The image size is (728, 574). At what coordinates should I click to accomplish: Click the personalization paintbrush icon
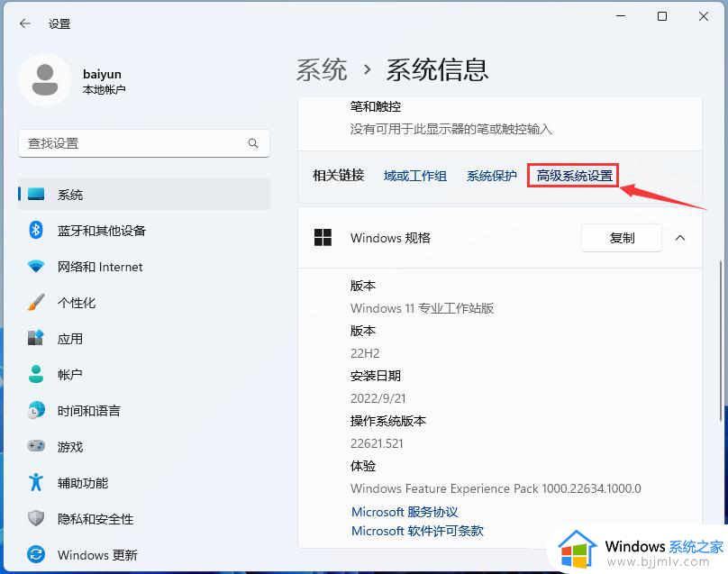pos(36,303)
